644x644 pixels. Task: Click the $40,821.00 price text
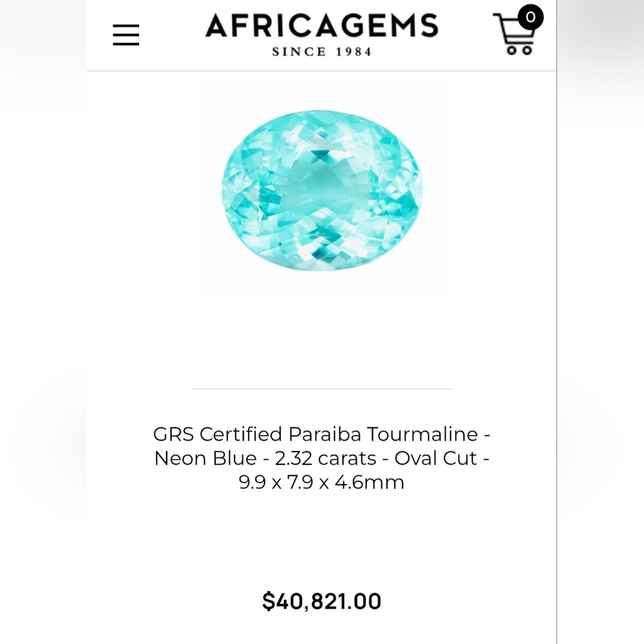pos(322,600)
